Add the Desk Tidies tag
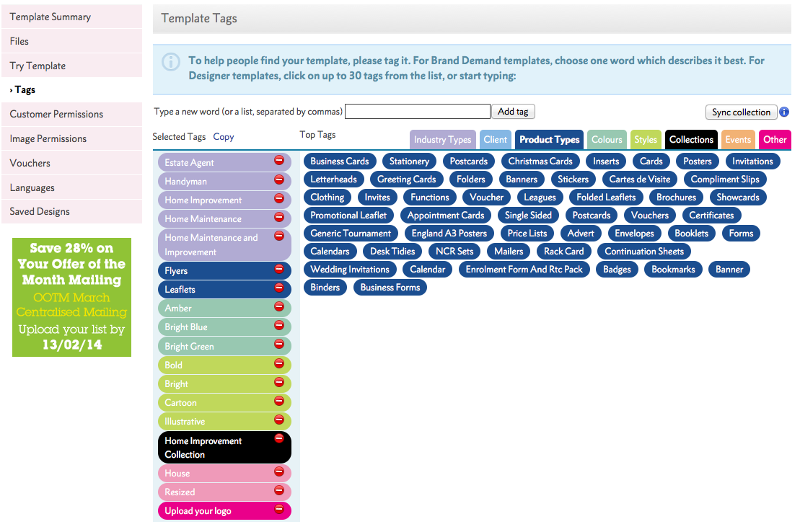The image size is (800, 532). [392, 252]
